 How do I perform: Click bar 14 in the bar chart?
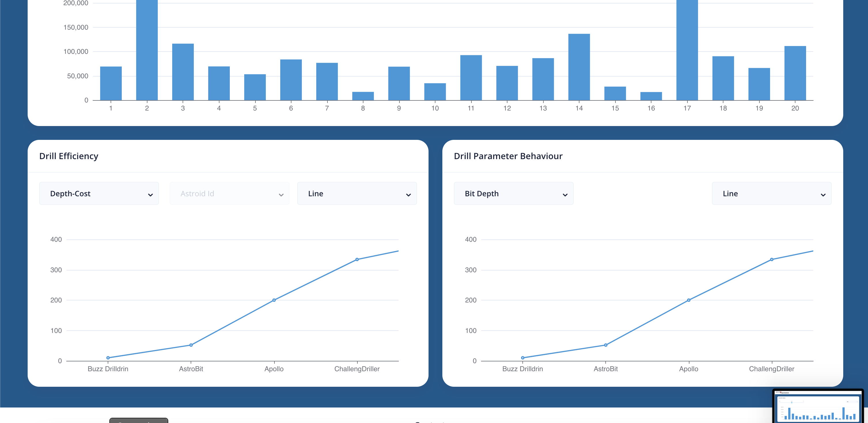[x=579, y=67]
